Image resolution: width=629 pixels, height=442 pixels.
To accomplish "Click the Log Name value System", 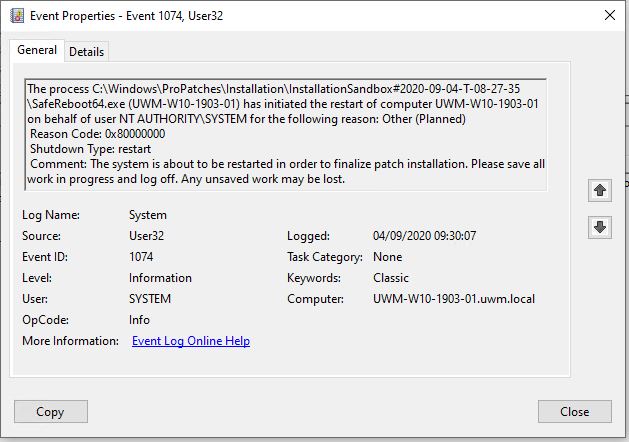I will [148, 215].
